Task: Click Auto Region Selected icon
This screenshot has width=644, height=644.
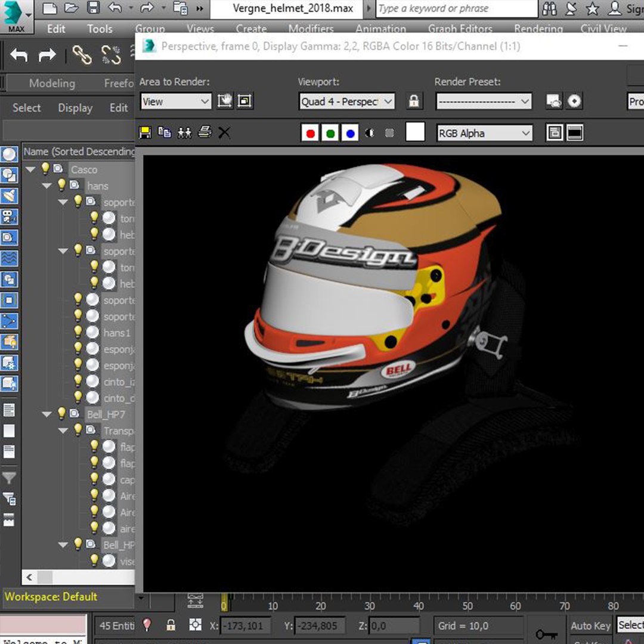Action: click(245, 101)
